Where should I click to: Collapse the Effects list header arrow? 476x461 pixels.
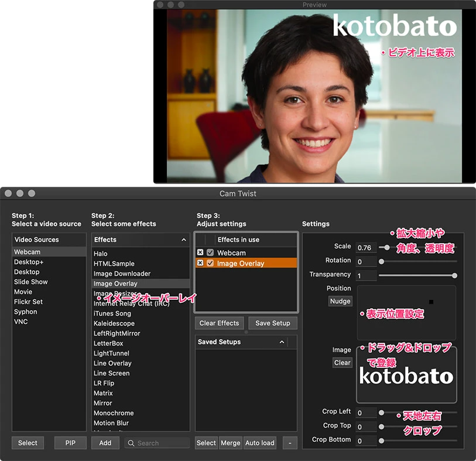(x=184, y=240)
